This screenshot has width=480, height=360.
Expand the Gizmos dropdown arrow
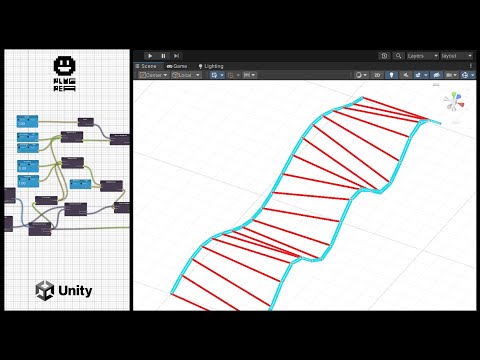(472, 75)
